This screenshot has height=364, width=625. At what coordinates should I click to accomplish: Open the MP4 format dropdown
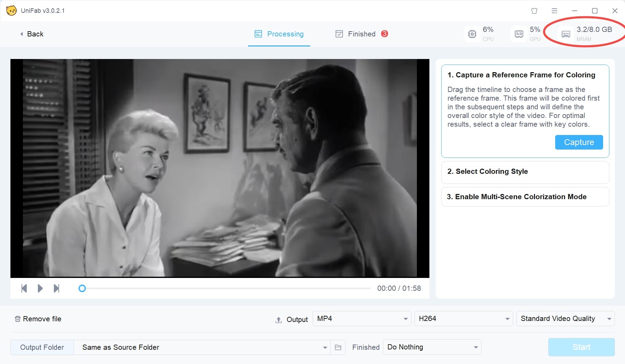pos(362,319)
